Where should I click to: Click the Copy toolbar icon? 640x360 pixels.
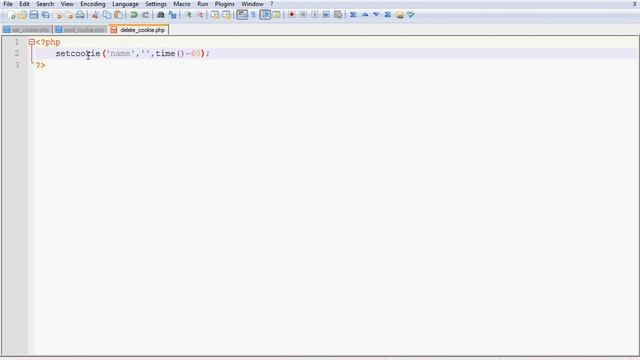pyautogui.click(x=107, y=15)
